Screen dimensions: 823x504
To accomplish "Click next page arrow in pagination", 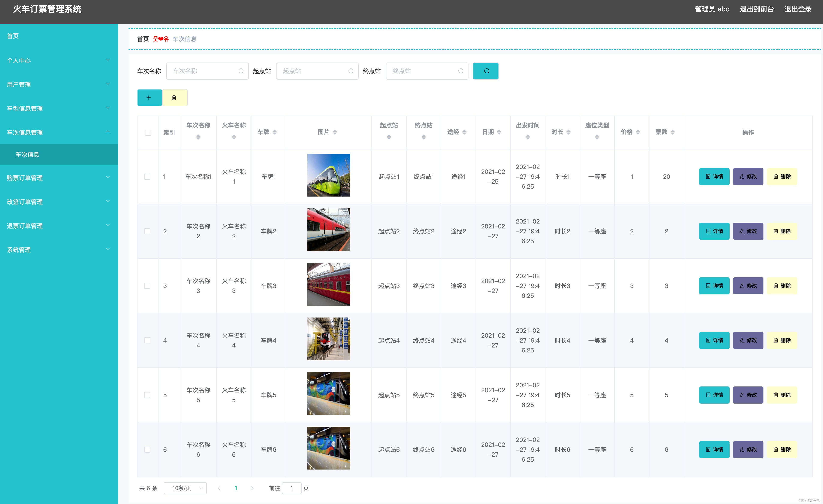I will point(252,488).
